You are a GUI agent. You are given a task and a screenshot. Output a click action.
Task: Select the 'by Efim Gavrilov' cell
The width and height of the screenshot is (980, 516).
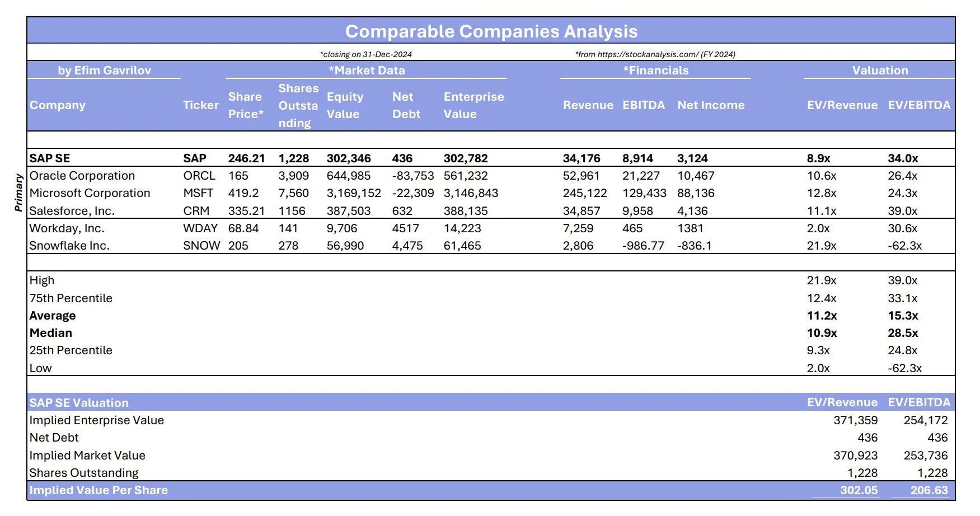click(x=104, y=71)
